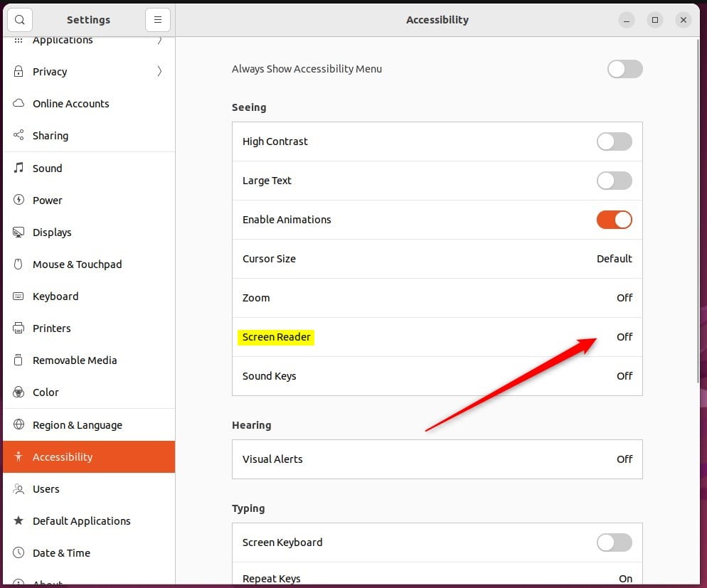Click the search icon in Settings

click(x=19, y=19)
